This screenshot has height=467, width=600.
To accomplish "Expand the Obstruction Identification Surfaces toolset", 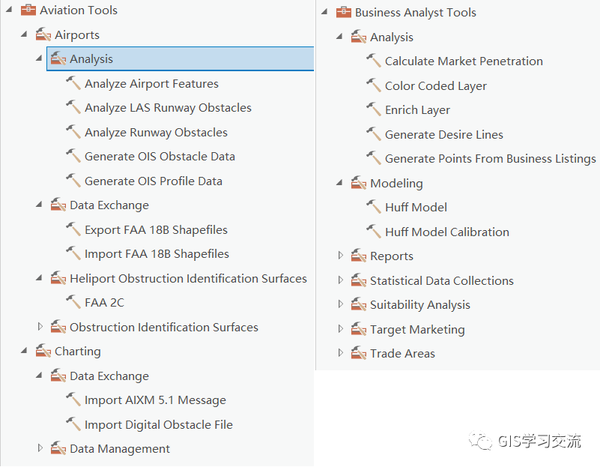I will point(41,327).
